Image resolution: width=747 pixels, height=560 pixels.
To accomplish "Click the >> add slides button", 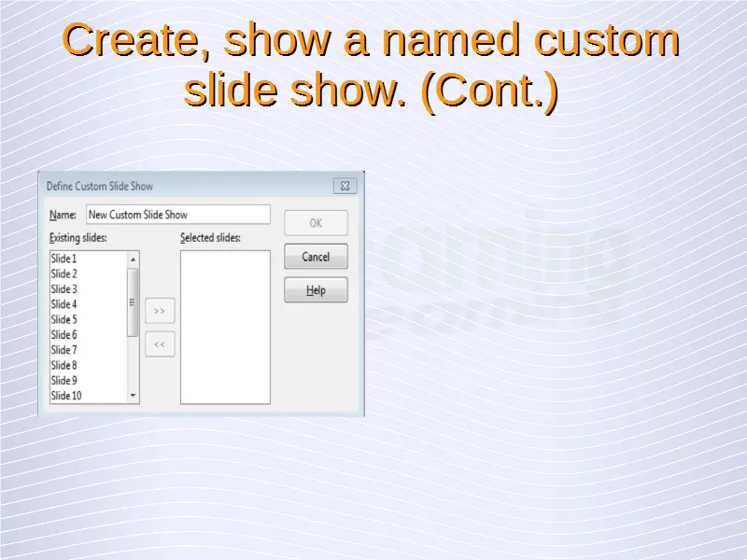I will coord(160,310).
